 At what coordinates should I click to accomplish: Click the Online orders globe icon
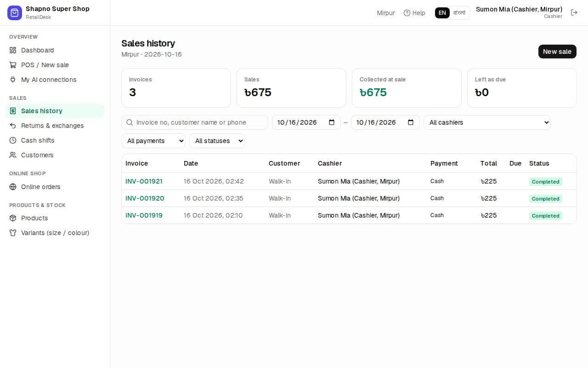[x=13, y=187]
